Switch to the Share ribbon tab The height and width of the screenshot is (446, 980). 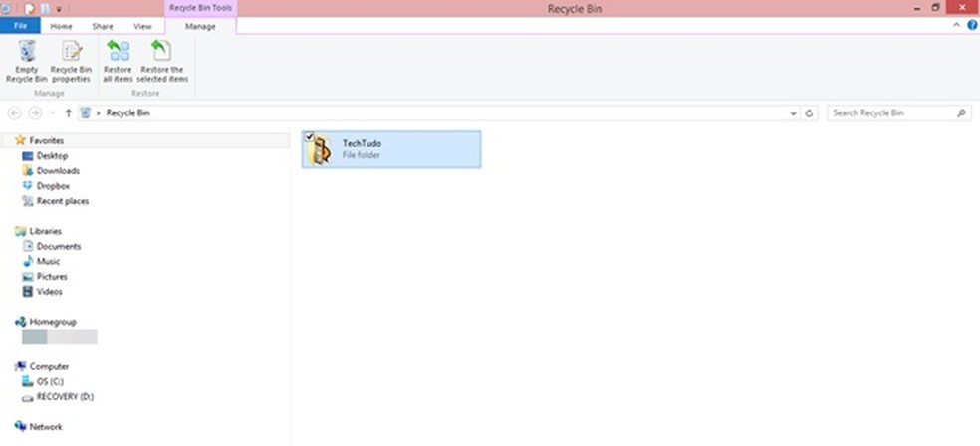pos(103,26)
